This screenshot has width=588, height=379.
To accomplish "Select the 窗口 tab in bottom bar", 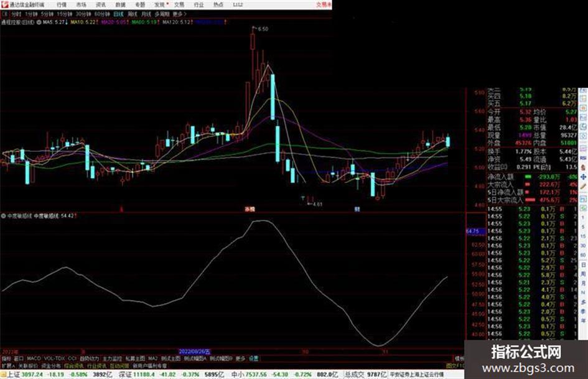I will 19,358.
